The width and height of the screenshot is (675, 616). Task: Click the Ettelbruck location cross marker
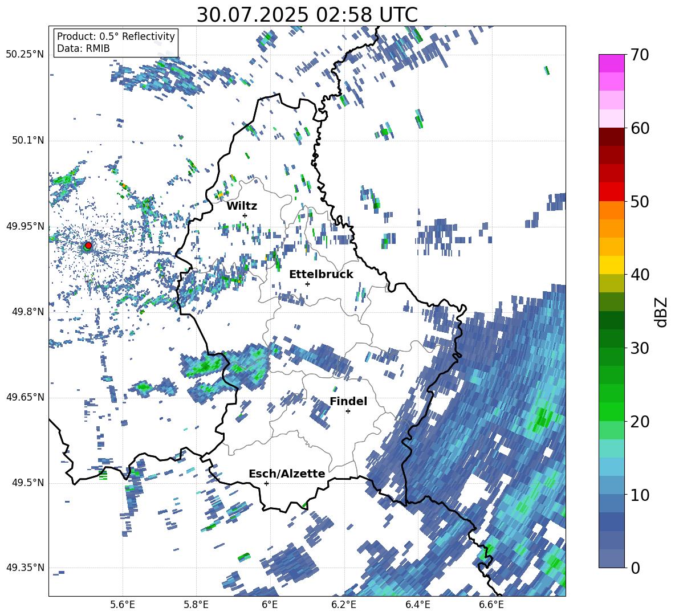(307, 284)
